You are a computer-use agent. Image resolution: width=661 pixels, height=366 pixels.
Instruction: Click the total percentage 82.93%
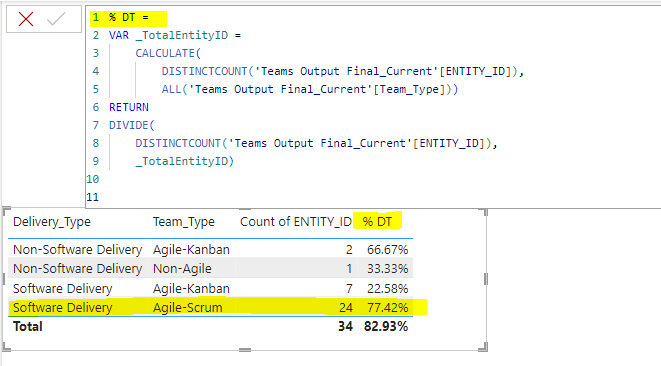tap(386, 327)
